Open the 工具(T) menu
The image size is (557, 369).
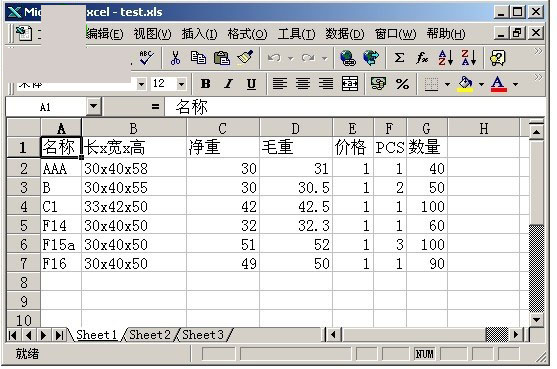pyautogui.click(x=297, y=34)
